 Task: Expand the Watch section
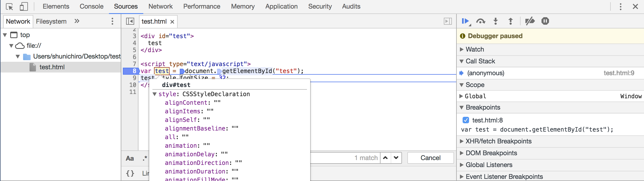[x=462, y=49]
